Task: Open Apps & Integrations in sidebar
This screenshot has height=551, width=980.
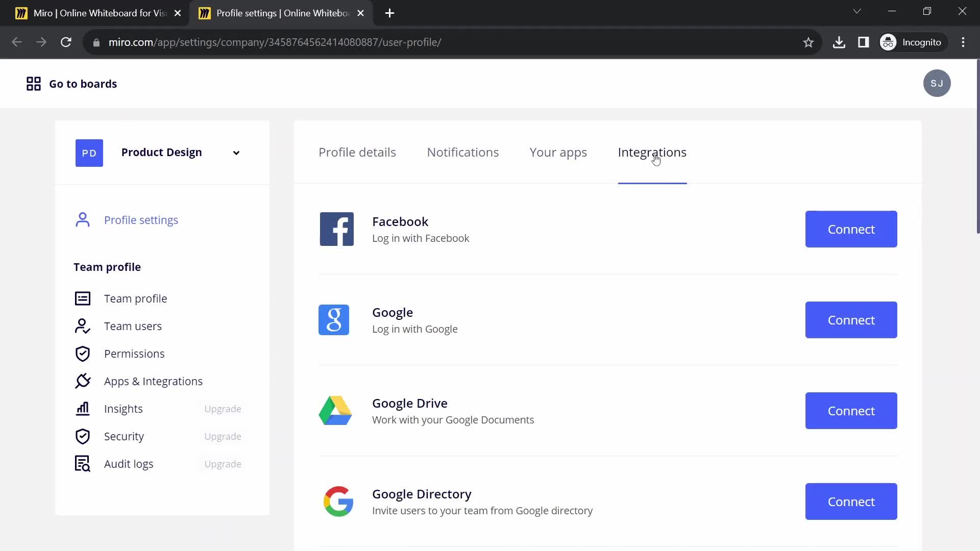Action: tap(153, 381)
